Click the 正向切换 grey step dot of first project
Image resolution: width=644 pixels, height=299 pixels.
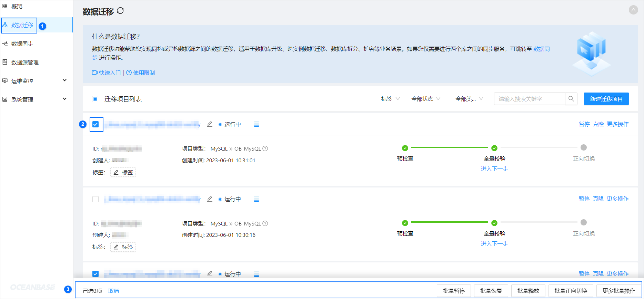[584, 147]
